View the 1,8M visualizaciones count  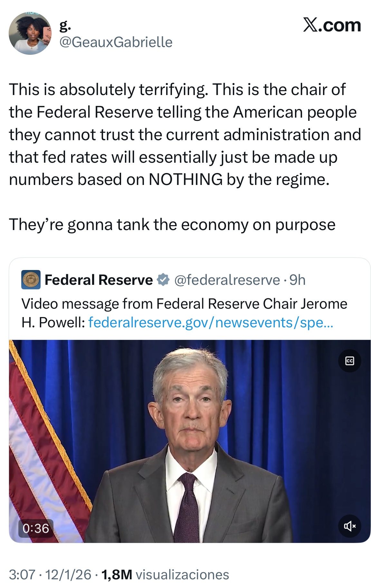[165, 574]
